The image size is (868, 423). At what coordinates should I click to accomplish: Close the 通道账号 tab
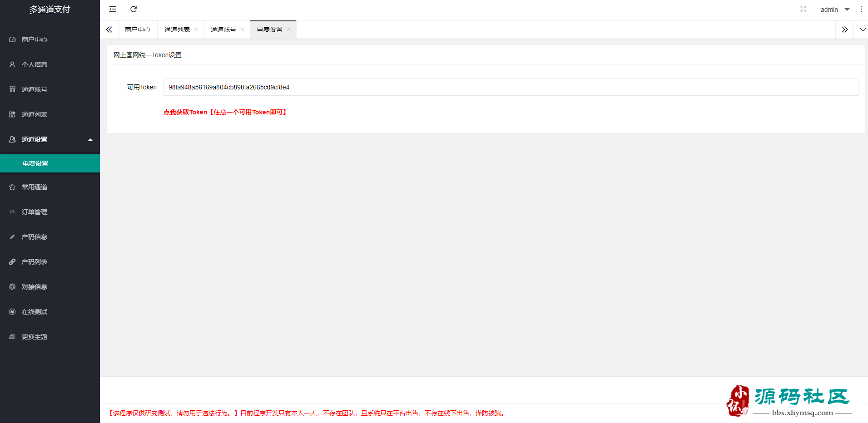(243, 30)
